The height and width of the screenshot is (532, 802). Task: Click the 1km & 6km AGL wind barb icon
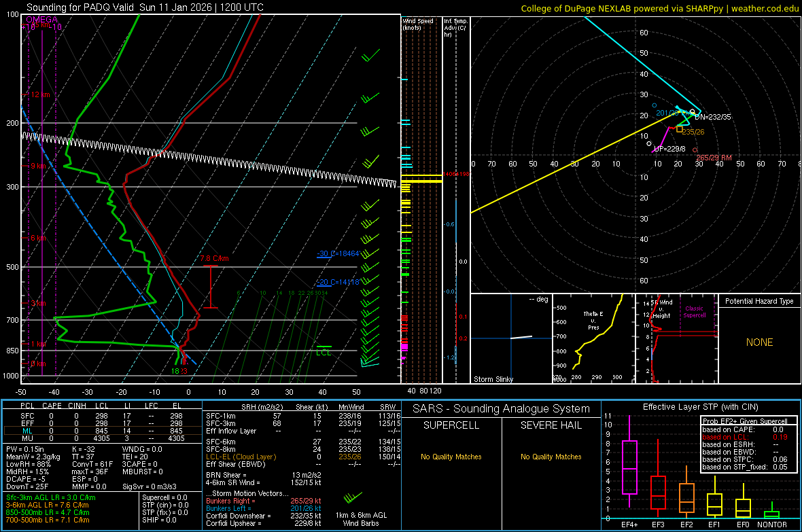coord(353,497)
